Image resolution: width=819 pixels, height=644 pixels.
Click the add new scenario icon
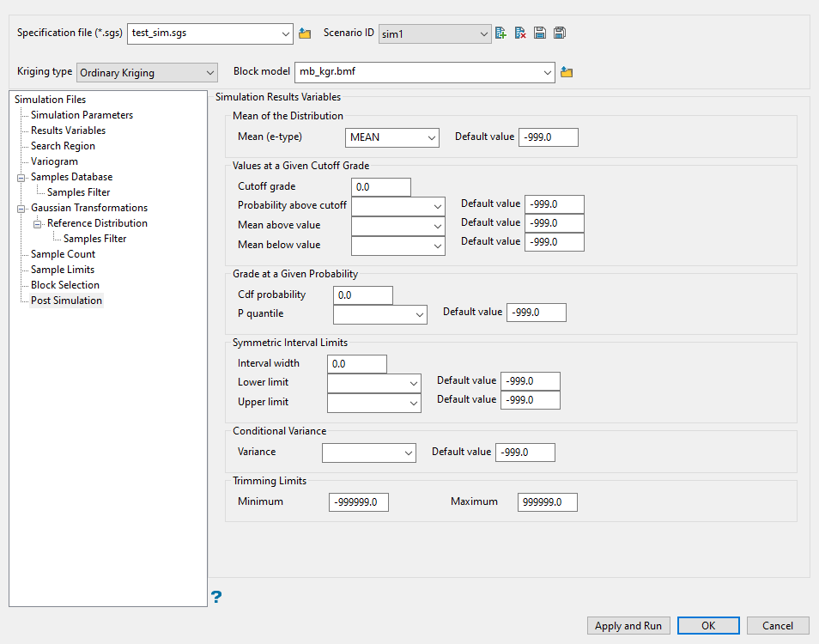coord(501,33)
